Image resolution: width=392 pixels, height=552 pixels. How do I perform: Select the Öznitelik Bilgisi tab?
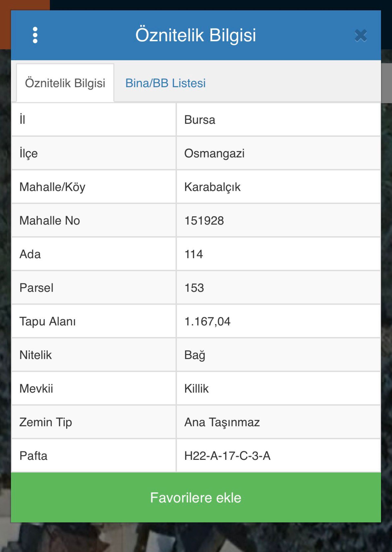(x=65, y=83)
